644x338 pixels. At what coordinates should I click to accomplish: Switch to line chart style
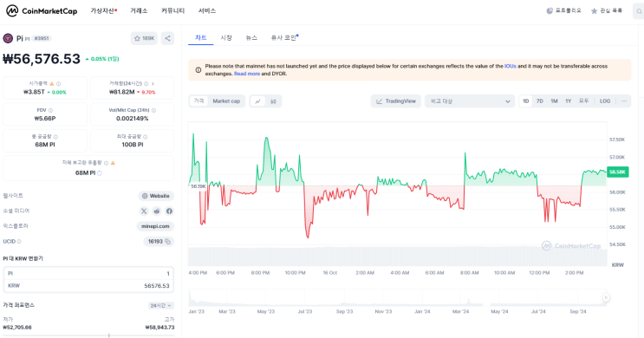pos(258,101)
